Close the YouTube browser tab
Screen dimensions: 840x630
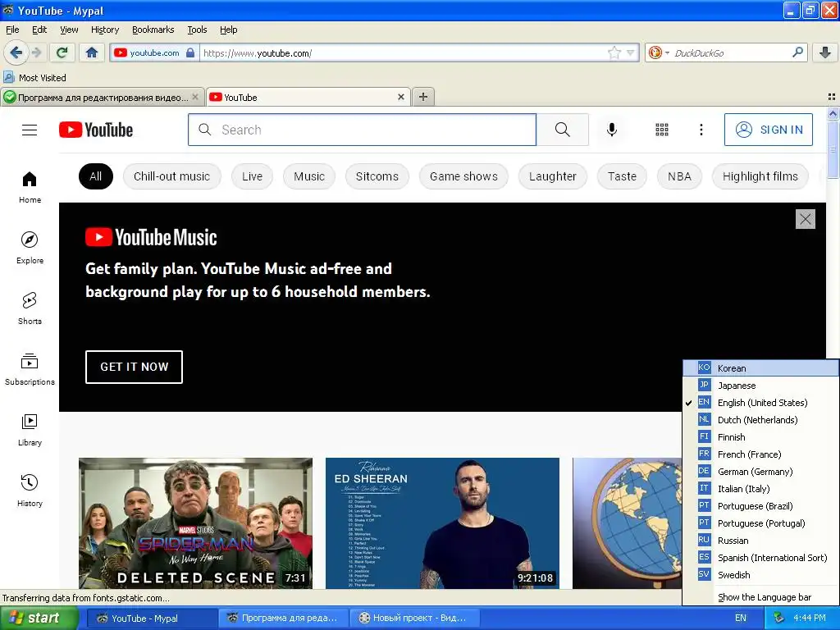click(x=400, y=97)
